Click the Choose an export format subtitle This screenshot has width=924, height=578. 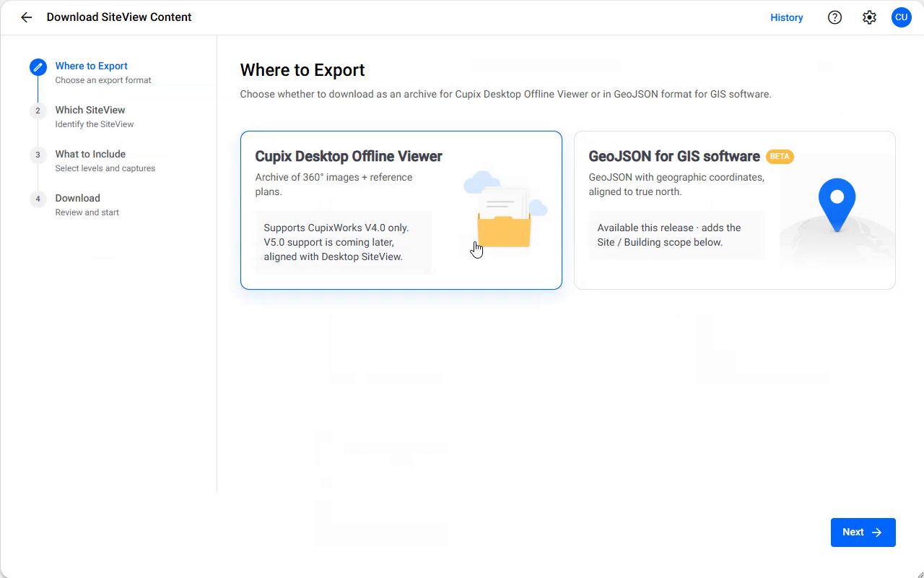click(x=103, y=80)
